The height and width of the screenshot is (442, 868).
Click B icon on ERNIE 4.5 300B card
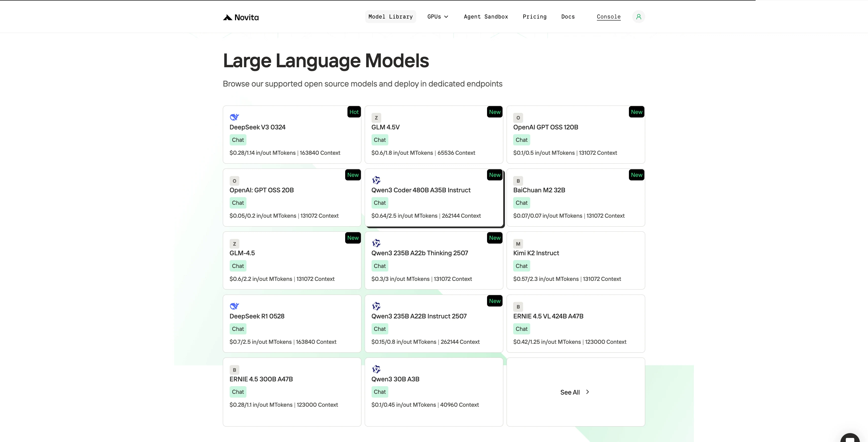(234, 370)
